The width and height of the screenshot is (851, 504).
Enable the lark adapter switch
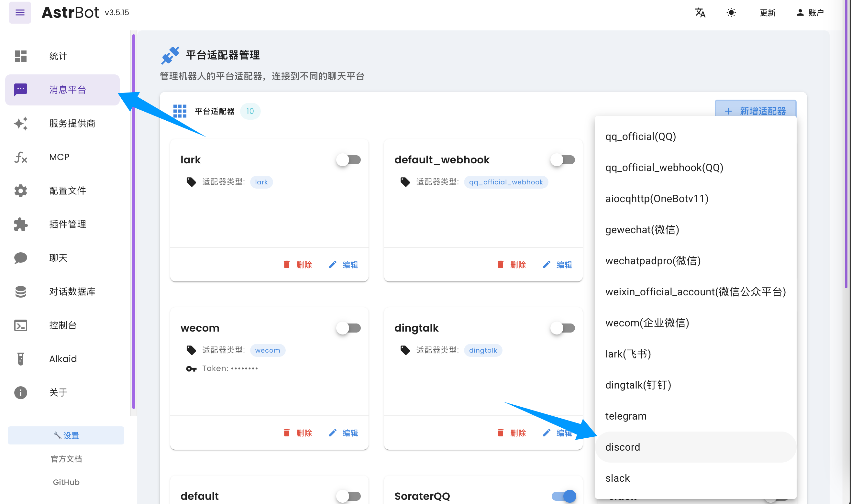[348, 159]
